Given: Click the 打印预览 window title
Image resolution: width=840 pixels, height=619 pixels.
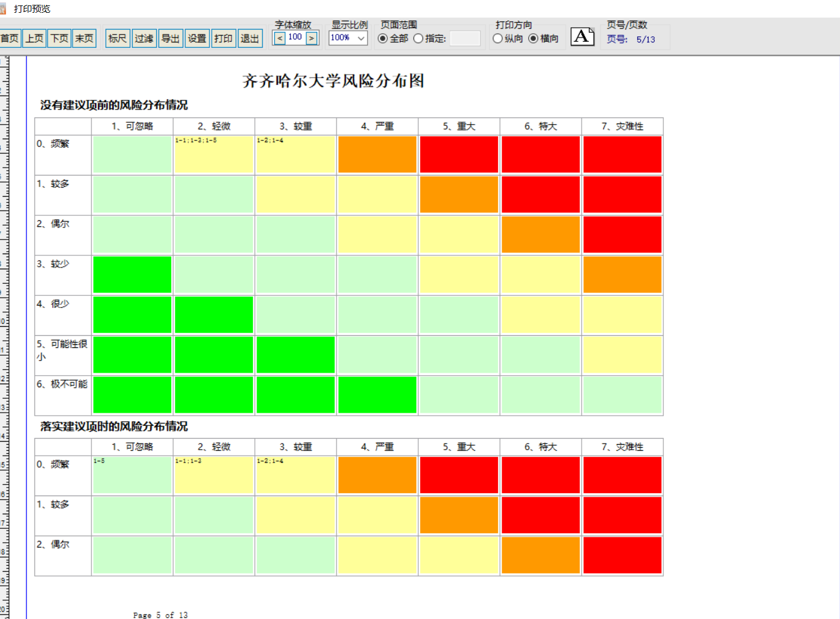Looking at the screenshot, I should click(x=32, y=8).
